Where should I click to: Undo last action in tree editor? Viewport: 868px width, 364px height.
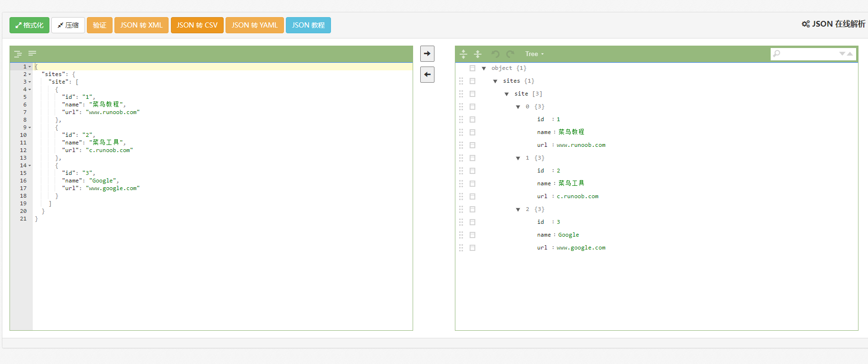[495, 54]
